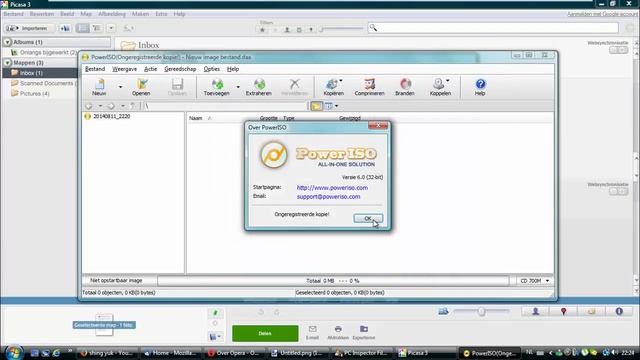
Task: Click the up-one-level arrow in PowerISO
Action: (x=133, y=106)
